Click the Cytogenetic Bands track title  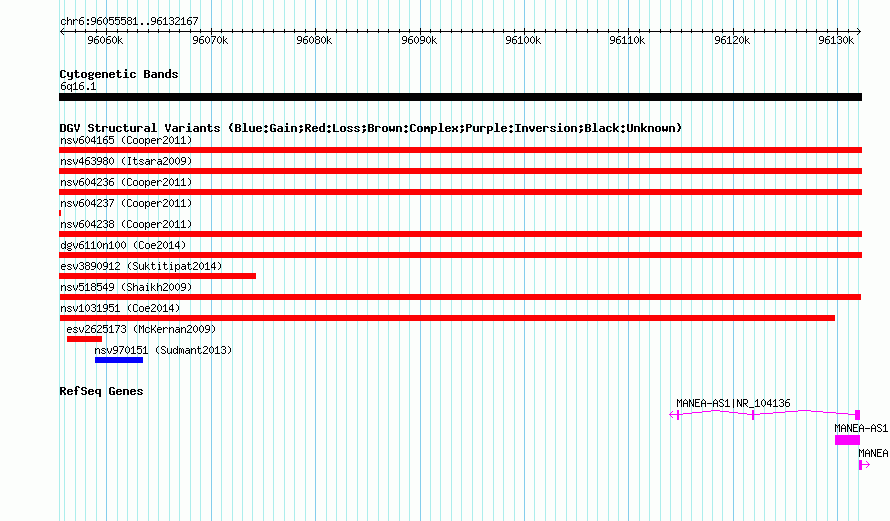119,74
